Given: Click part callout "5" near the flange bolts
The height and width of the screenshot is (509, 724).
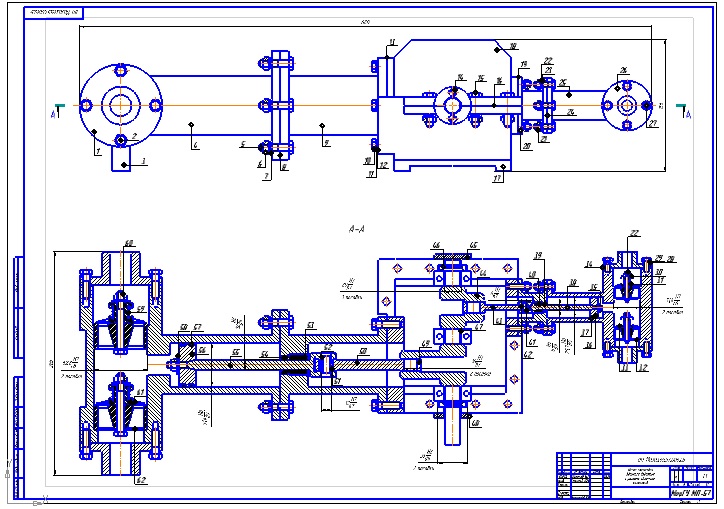Looking at the screenshot, I should (x=243, y=145).
